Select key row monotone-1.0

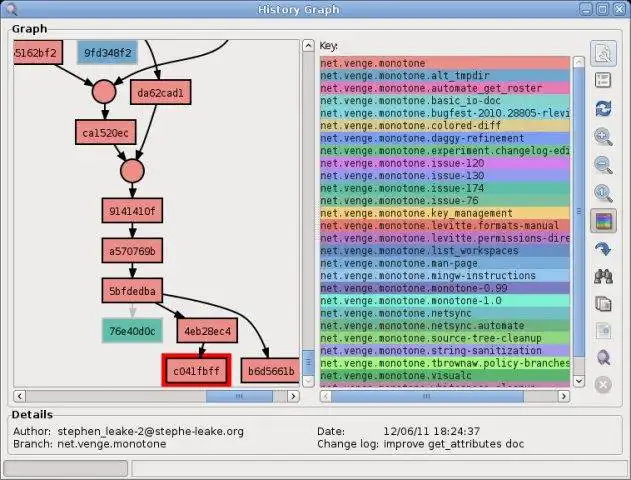click(445, 301)
